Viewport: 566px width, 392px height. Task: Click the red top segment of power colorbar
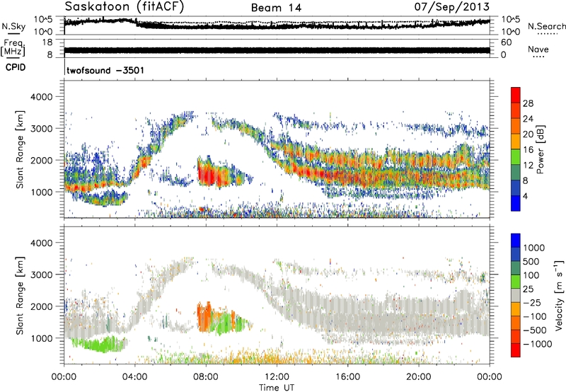click(516, 95)
